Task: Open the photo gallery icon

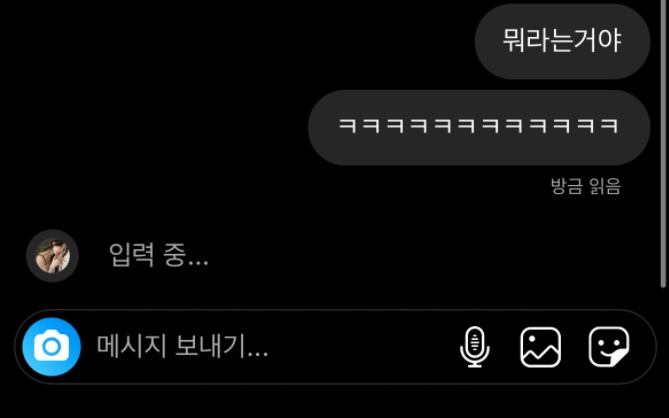Action: (x=541, y=347)
